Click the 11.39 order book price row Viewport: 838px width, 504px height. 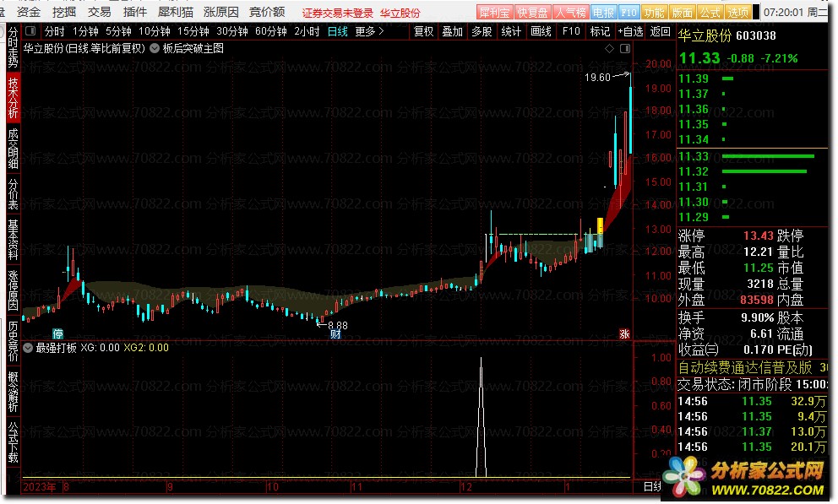(x=753, y=79)
